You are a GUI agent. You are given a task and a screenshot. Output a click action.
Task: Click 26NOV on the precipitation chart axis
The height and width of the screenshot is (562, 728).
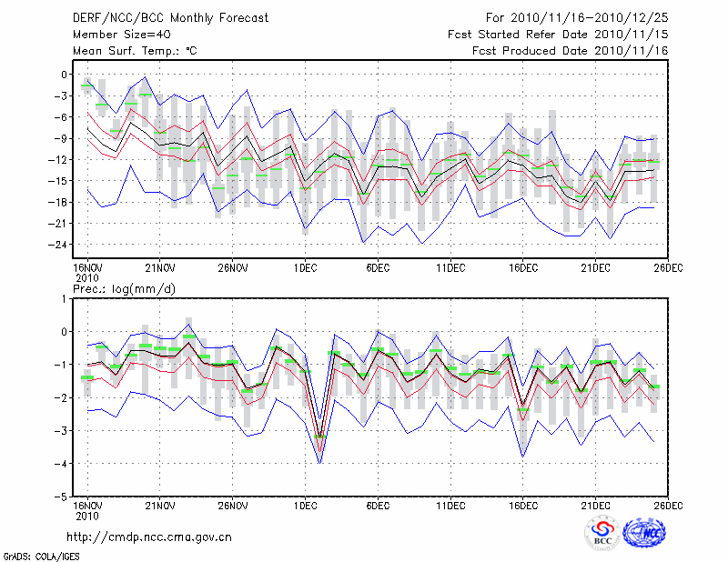tap(233, 505)
